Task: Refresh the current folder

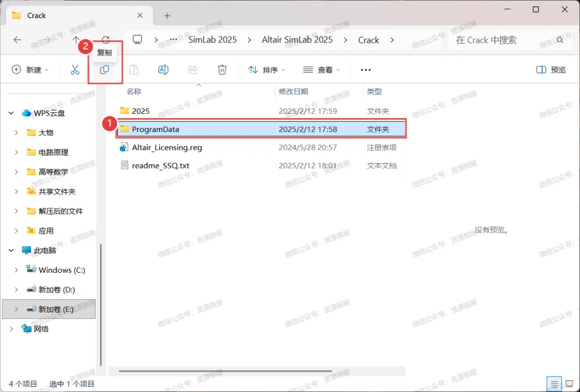Action: pyautogui.click(x=106, y=40)
